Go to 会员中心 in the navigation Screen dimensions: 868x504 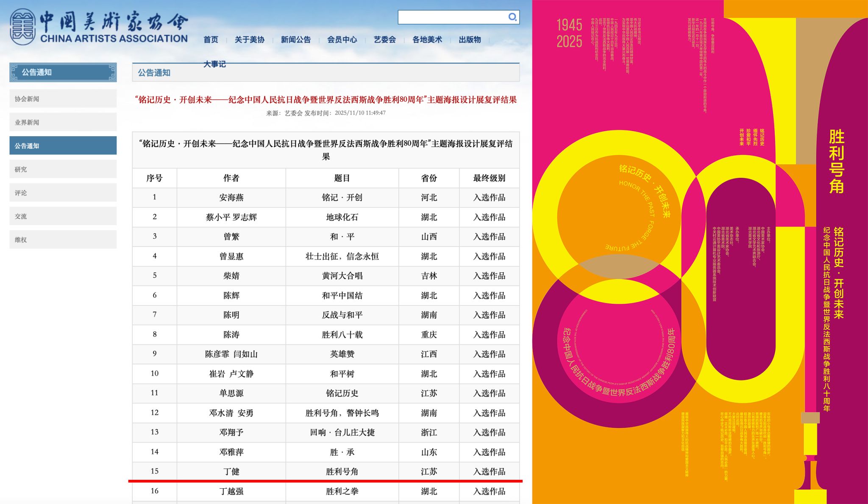(342, 39)
